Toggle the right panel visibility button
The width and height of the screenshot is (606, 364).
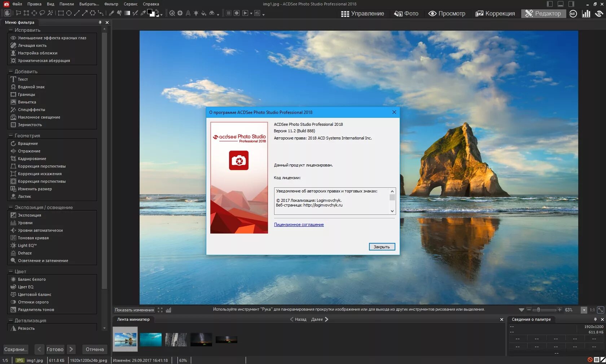tap(571, 4)
